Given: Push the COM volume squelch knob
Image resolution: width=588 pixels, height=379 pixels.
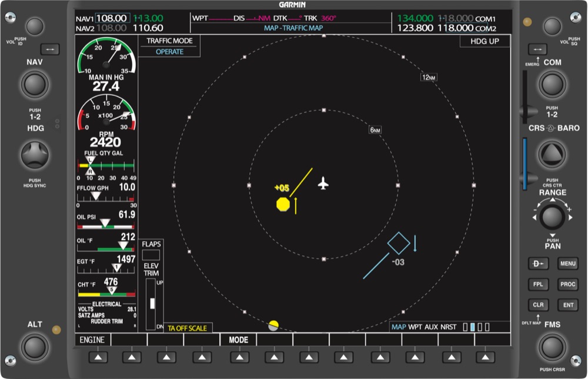Looking at the screenshot, I should coord(552,26).
